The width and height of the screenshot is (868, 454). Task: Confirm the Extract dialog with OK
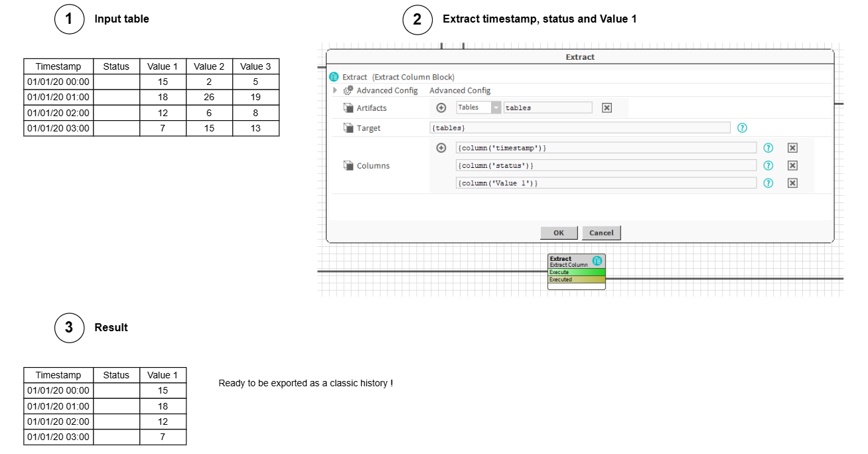[x=559, y=233]
